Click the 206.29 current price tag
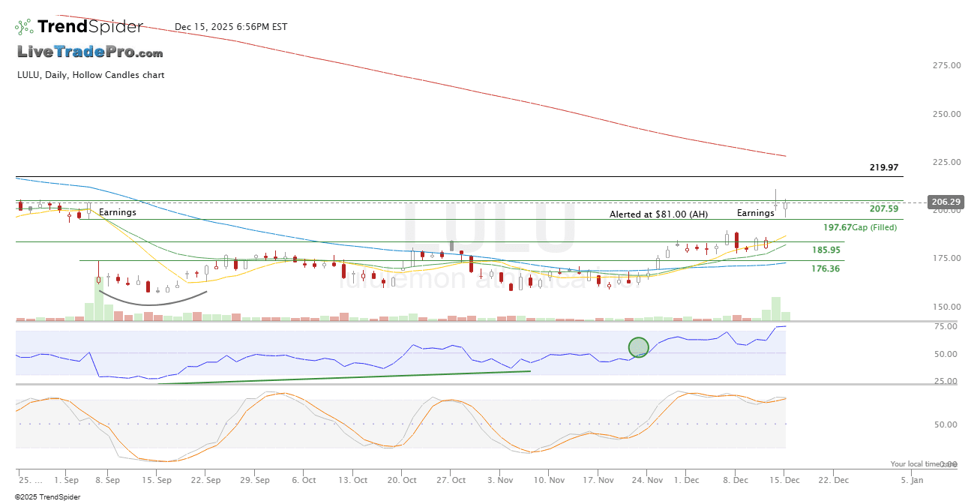Viewport: 980px width, 504px height. pyautogui.click(x=947, y=202)
